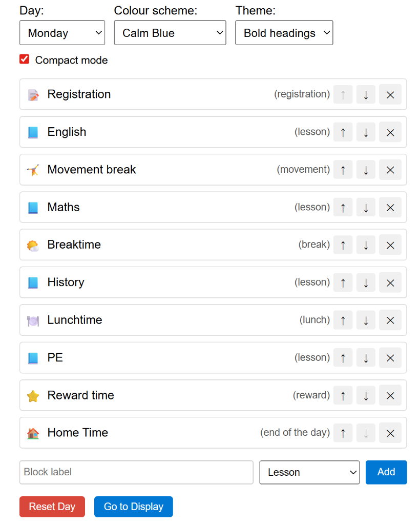
Task: Open the Day dropdown
Action: pyautogui.click(x=62, y=32)
